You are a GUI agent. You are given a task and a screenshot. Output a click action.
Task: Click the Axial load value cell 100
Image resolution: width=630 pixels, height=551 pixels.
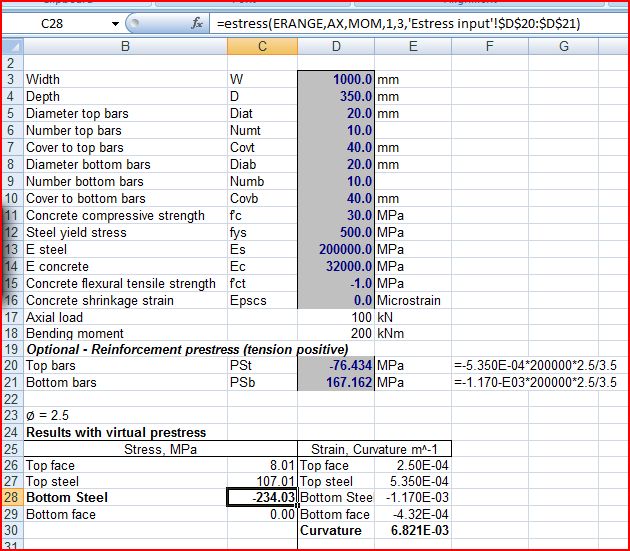pos(336,316)
